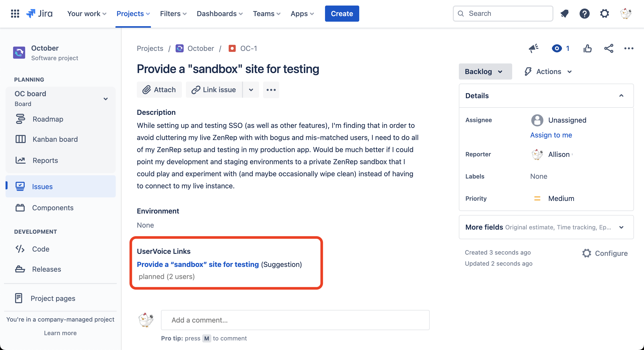Viewport: 644px width, 350px height.
Task: Click the commenter avatar beside comment box
Action: [x=146, y=320]
